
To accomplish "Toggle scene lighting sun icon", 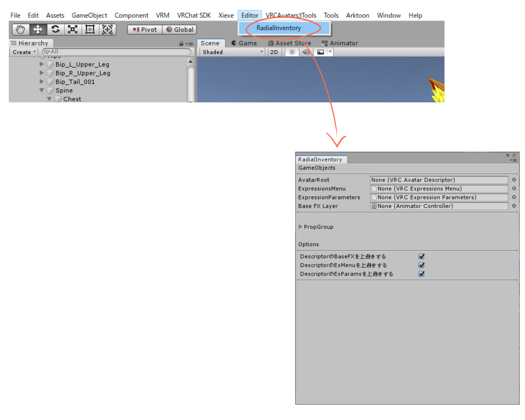I will click(292, 52).
